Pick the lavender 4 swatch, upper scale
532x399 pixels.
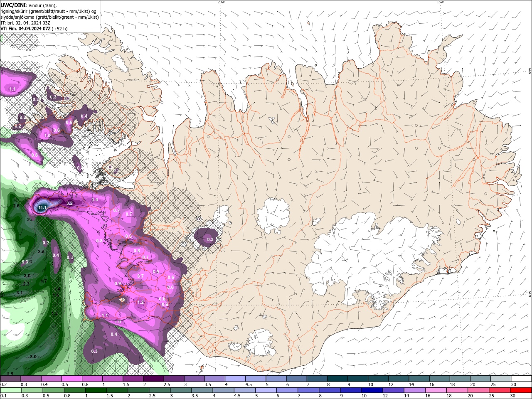click(x=235, y=379)
